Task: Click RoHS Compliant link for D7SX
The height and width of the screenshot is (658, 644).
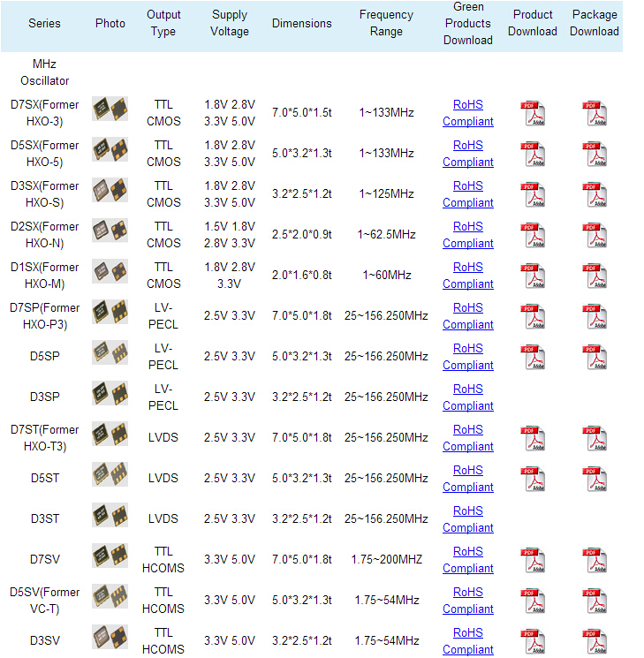Action: [467, 113]
